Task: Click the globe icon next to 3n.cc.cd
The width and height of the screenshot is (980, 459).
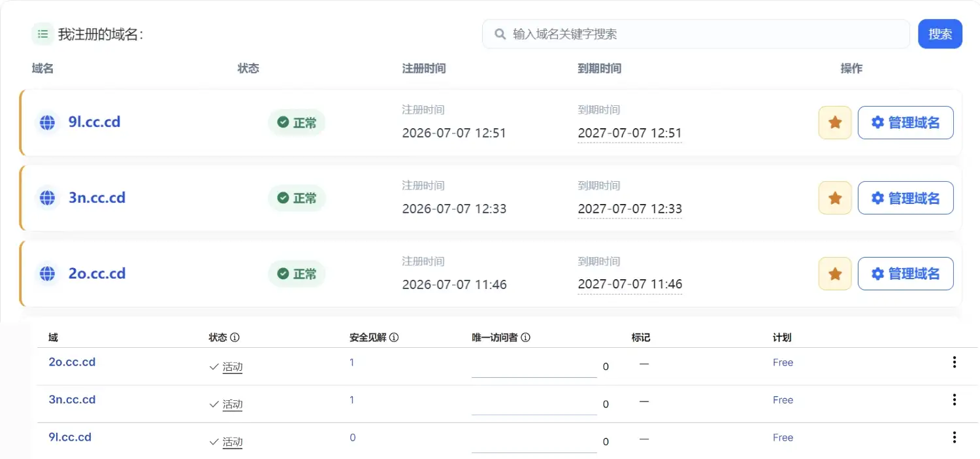Action: (47, 198)
